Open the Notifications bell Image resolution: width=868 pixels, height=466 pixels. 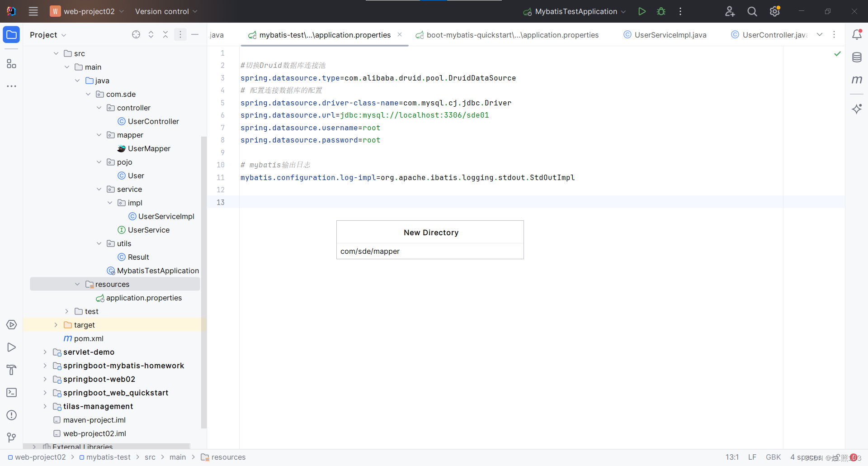coord(857,34)
